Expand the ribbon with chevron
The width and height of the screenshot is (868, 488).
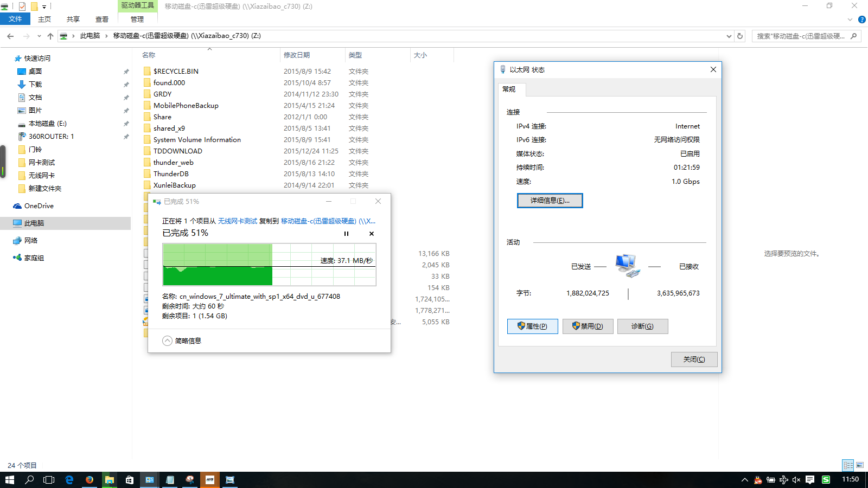click(x=850, y=20)
